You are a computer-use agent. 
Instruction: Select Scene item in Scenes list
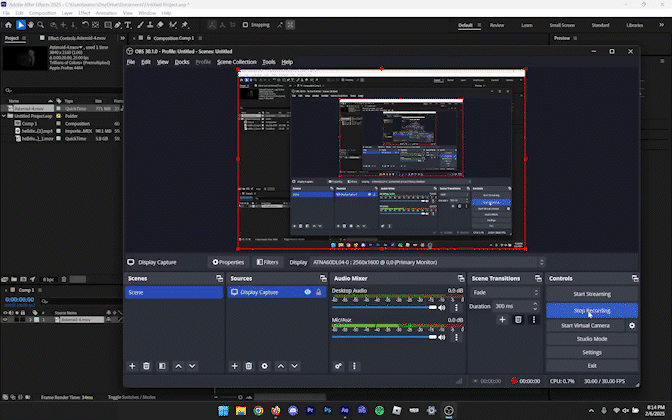pyautogui.click(x=174, y=292)
